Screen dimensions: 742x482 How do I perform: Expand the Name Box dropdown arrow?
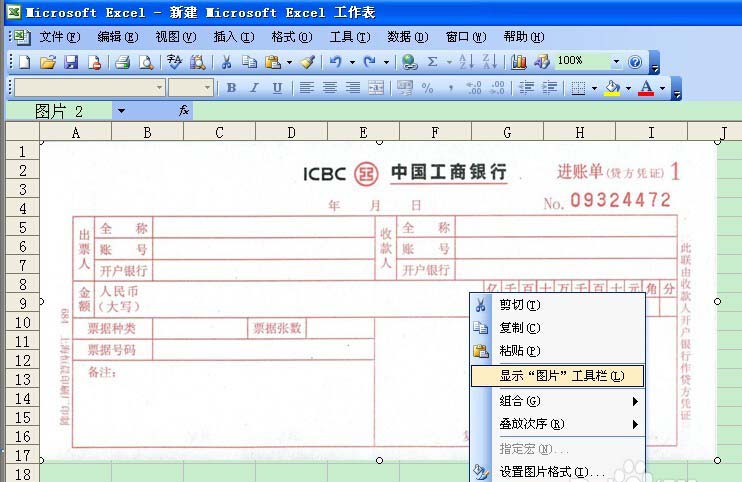(121, 111)
